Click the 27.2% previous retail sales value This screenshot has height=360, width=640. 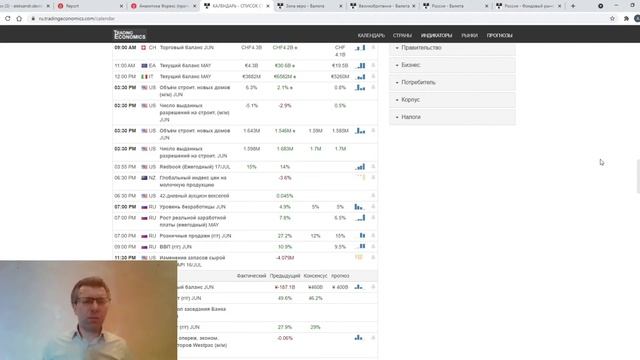[284, 236]
